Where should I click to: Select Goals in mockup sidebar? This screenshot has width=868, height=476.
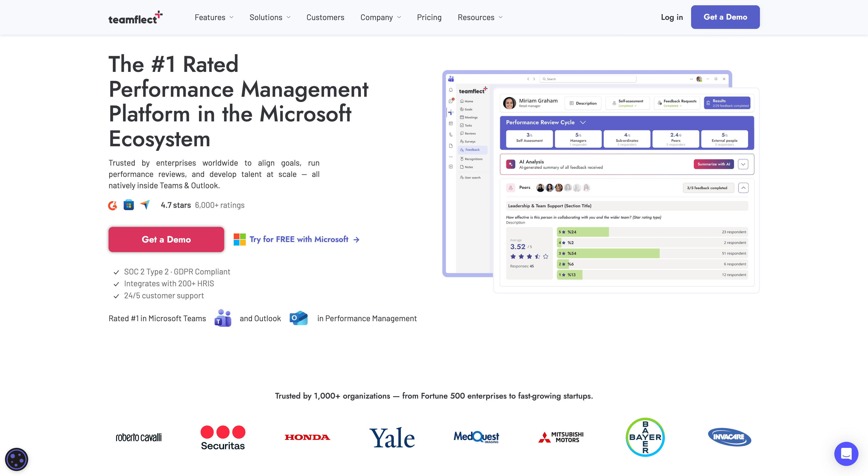tap(466, 109)
